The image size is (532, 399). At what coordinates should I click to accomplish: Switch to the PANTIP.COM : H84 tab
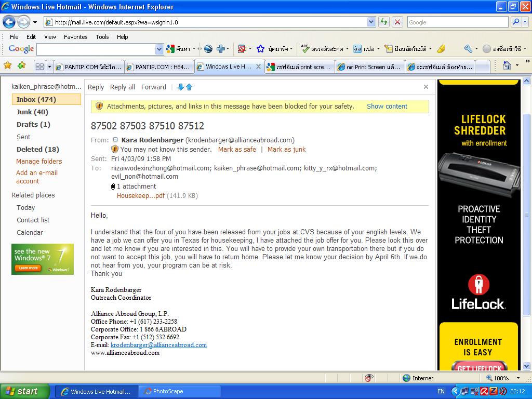pyautogui.click(x=159, y=67)
